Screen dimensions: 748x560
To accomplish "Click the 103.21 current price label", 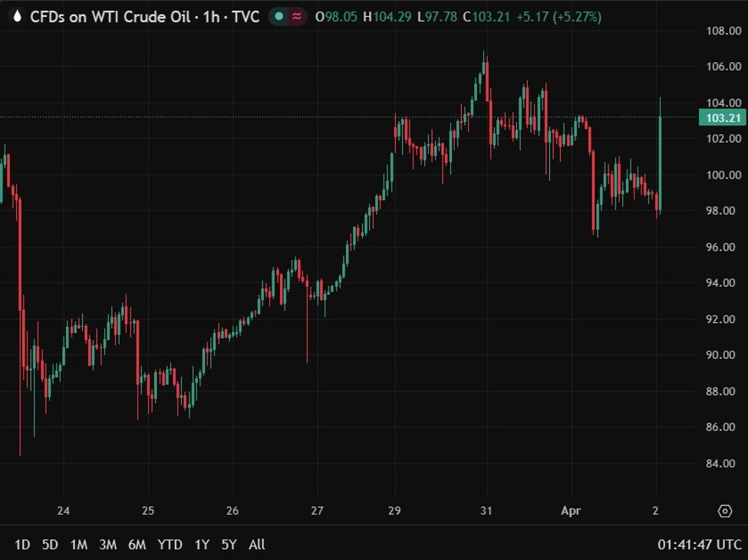I will point(722,117).
